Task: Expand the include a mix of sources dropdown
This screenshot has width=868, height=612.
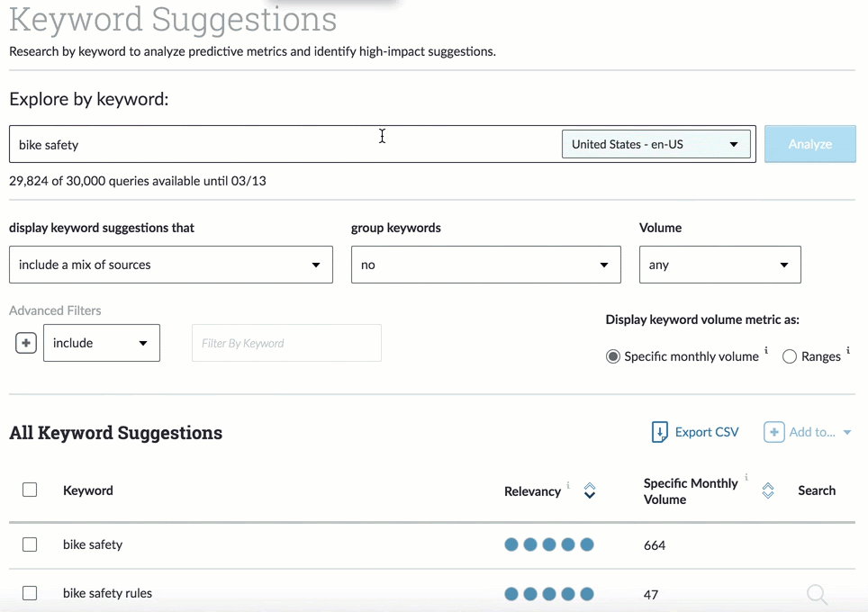Action: point(170,265)
